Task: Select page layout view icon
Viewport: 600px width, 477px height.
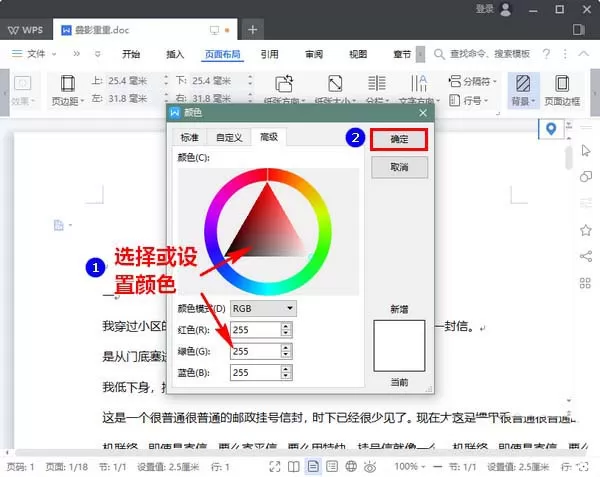Action: (313, 467)
